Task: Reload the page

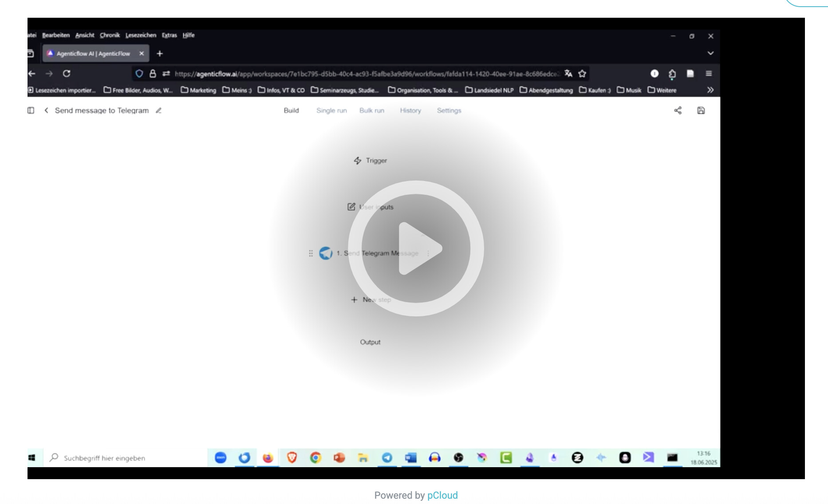Action: tap(67, 74)
